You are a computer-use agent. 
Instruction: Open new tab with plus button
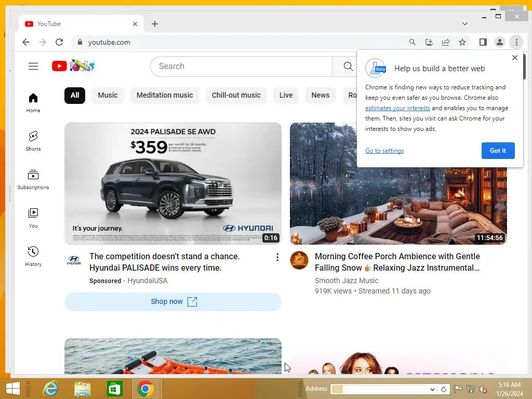155,24
